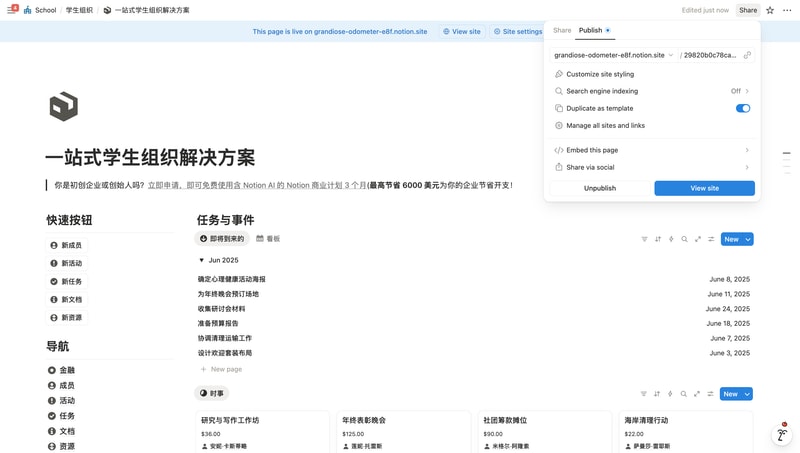Click the 新活动 quick button
800x453 pixels.
[x=67, y=263]
